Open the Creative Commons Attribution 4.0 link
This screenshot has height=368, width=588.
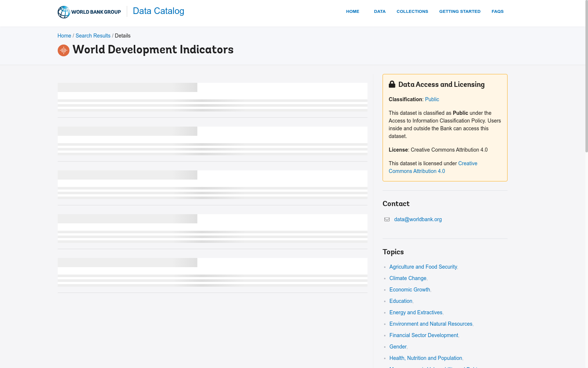coord(433,167)
